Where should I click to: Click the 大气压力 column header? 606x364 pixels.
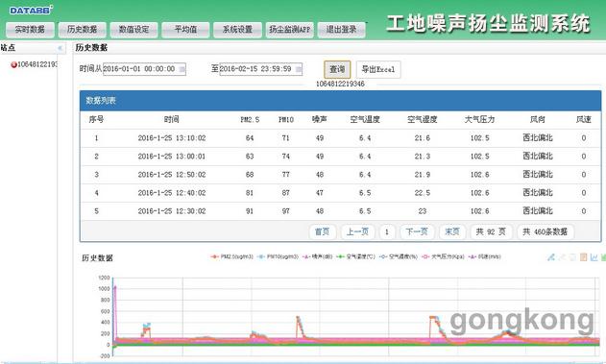[479, 120]
